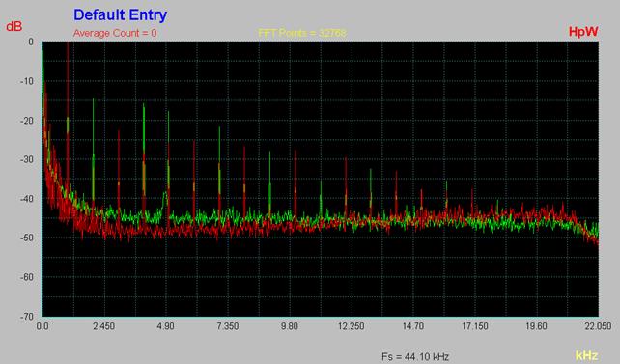Screen dimensions: 620x364
Task: Click the 12.250 frequency axis value
Action: pyautogui.click(x=351, y=326)
